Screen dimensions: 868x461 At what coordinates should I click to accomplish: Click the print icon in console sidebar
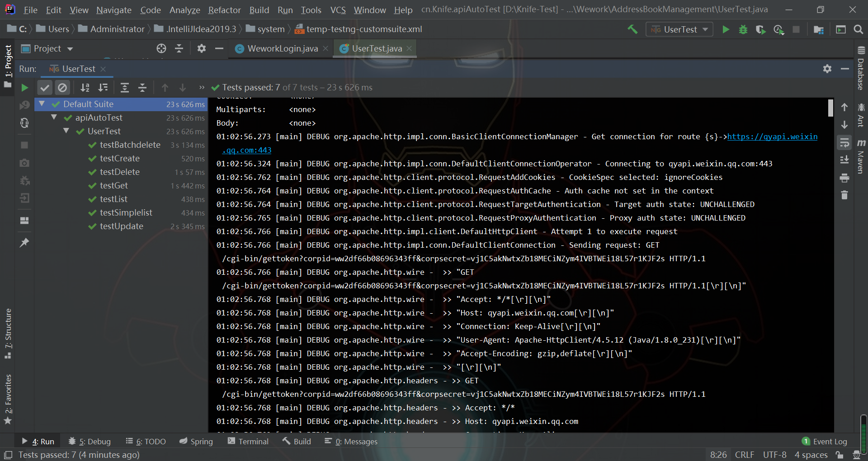click(x=844, y=178)
